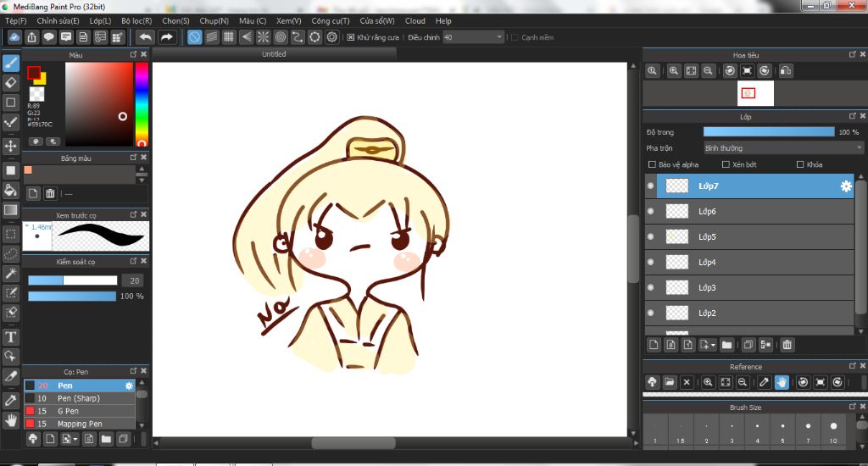Screen dimensions: 868x466
Task: Select the Magic Wand tool
Action: click(10, 274)
